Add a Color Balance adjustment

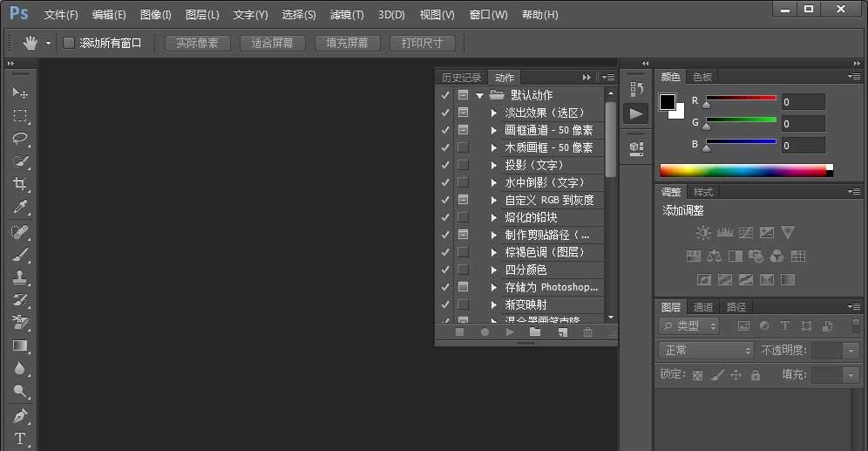tap(714, 256)
